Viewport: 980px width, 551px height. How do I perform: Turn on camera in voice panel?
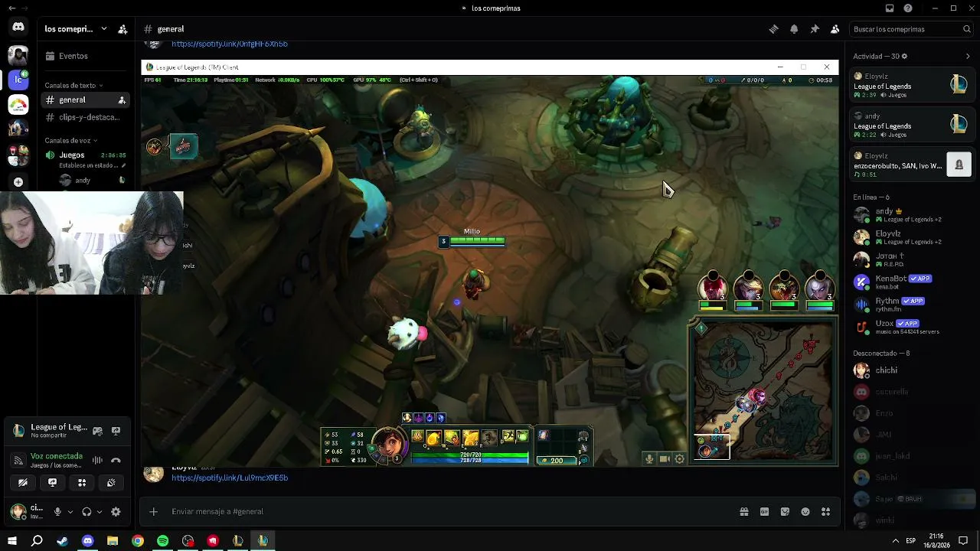(23, 482)
